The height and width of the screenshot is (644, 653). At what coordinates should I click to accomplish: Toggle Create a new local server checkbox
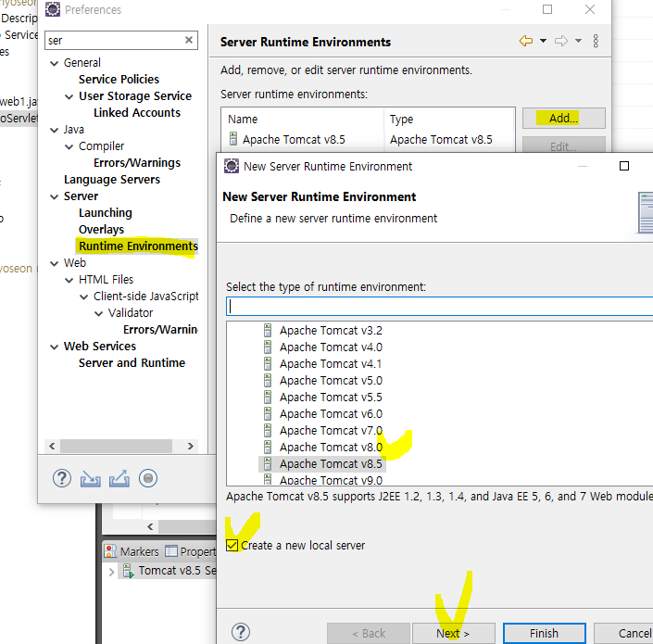[232, 545]
